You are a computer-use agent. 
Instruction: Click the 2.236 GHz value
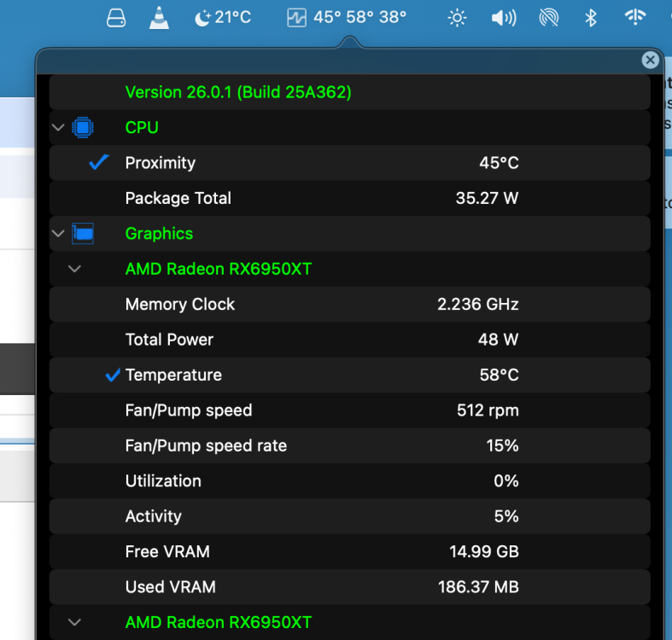(x=478, y=304)
